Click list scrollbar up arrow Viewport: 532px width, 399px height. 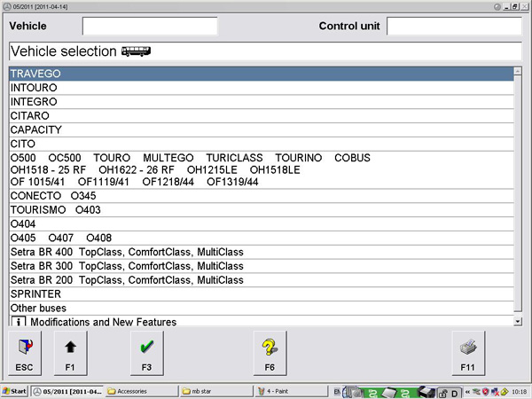(x=518, y=71)
